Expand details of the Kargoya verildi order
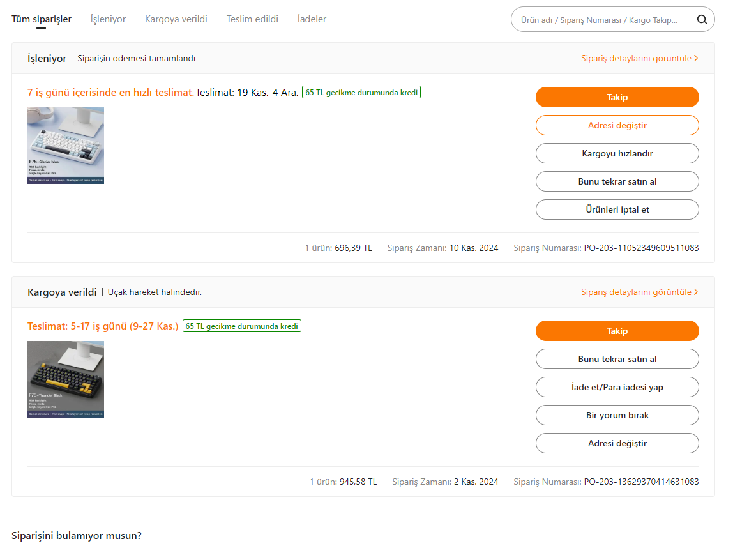 pos(639,292)
